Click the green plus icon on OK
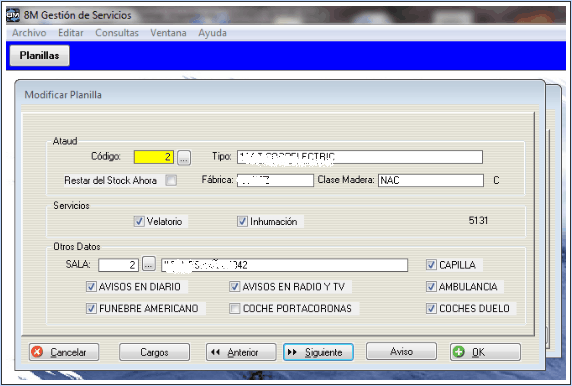The height and width of the screenshot is (386, 572). pyautogui.click(x=459, y=352)
